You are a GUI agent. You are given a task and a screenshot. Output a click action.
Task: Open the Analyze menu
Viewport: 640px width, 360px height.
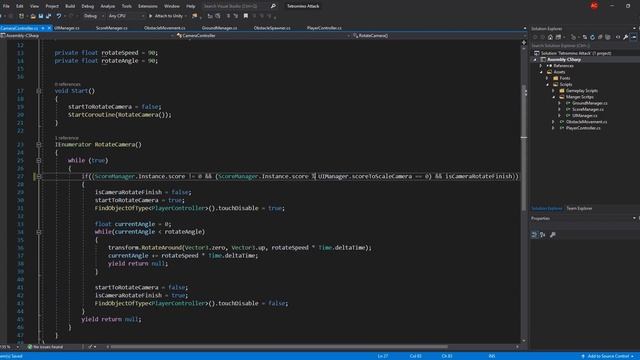tap(107, 6)
